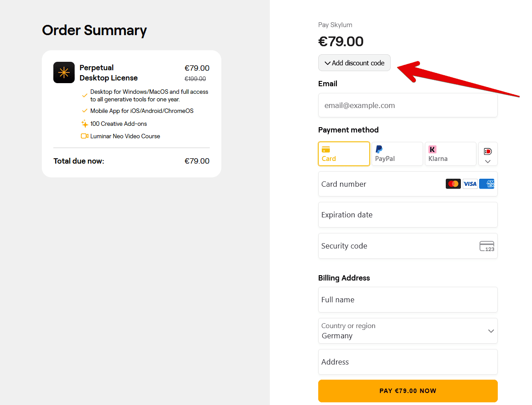Click the Mastercard logo icon
The width and height of the screenshot is (532, 405).
coord(453,184)
